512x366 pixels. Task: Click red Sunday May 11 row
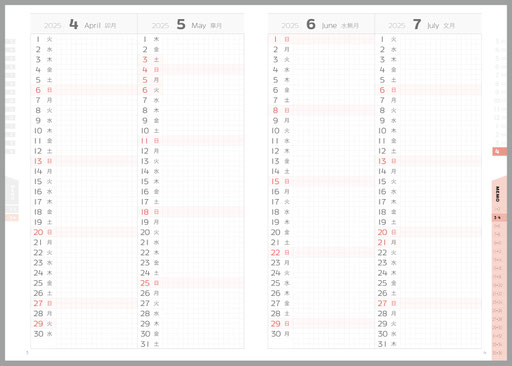[x=191, y=141]
